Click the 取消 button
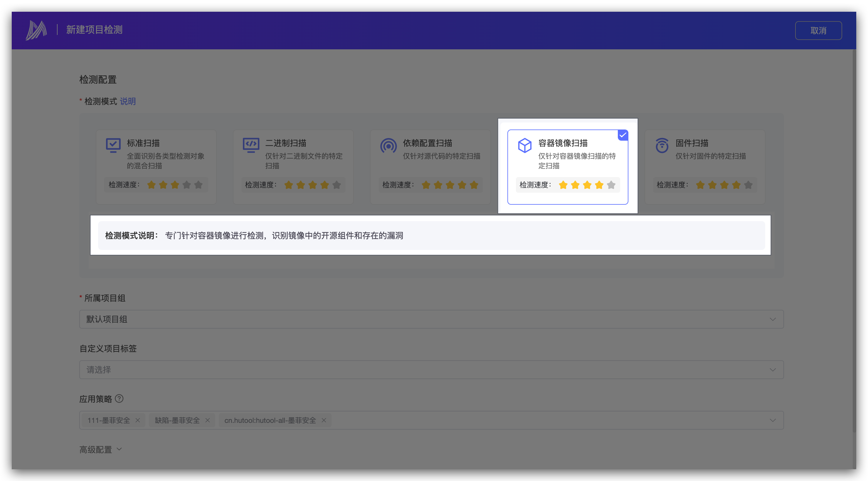 point(818,30)
